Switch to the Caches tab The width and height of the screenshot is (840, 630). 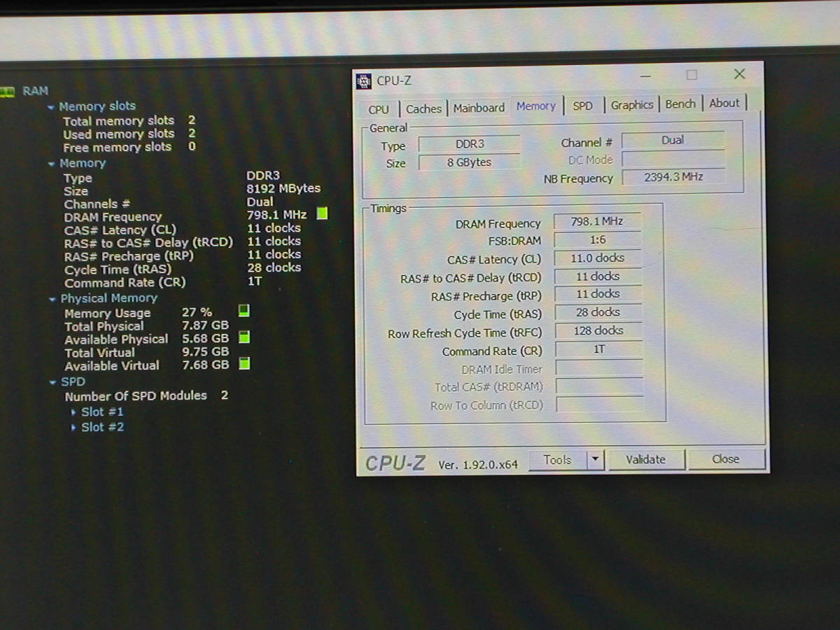[x=423, y=108]
